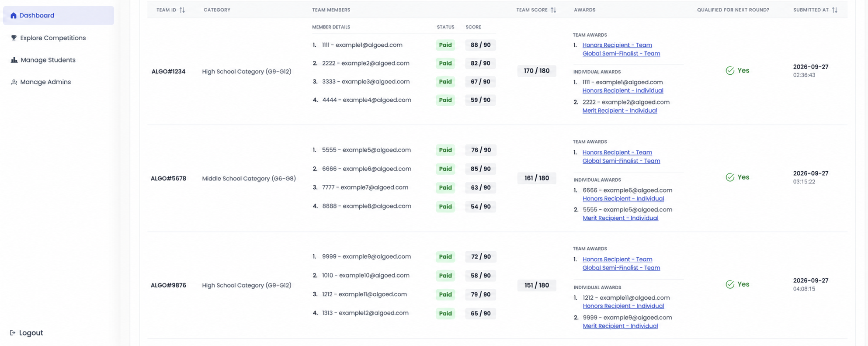
Task: Click the qualified checkmark icon for ALGO#9876
Action: 730,284
